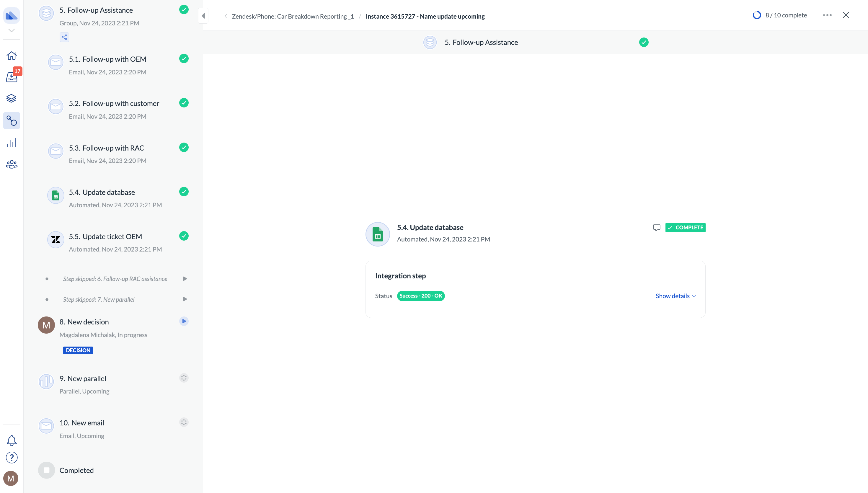Click the green checkmark for Update database in sidebar

click(184, 192)
